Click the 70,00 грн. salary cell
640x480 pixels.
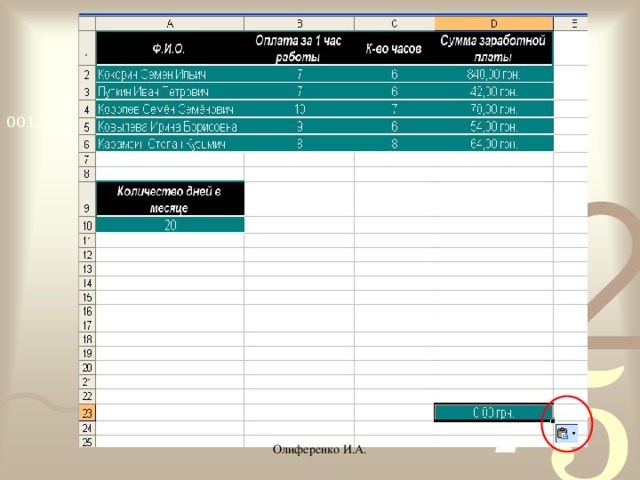pyautogui.click(x=493, y=109)
